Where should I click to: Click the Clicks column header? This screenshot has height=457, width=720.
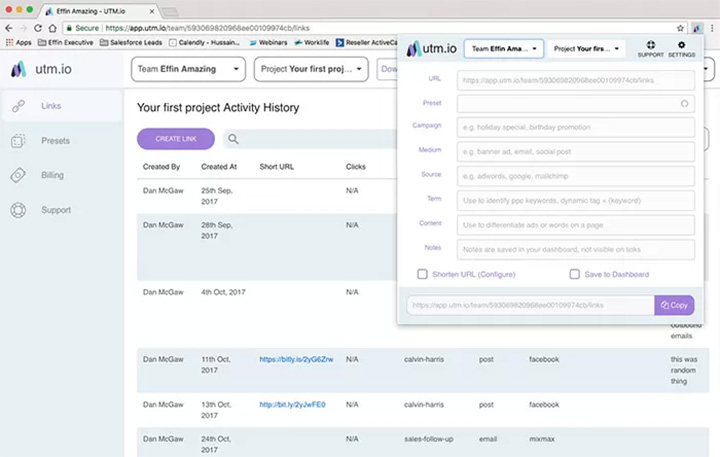click(x=356, y=167)
